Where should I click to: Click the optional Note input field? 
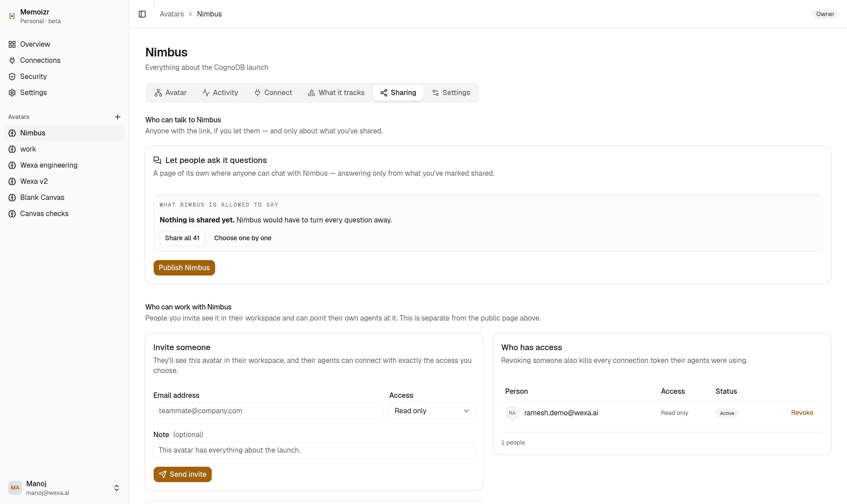pos(314,450)
